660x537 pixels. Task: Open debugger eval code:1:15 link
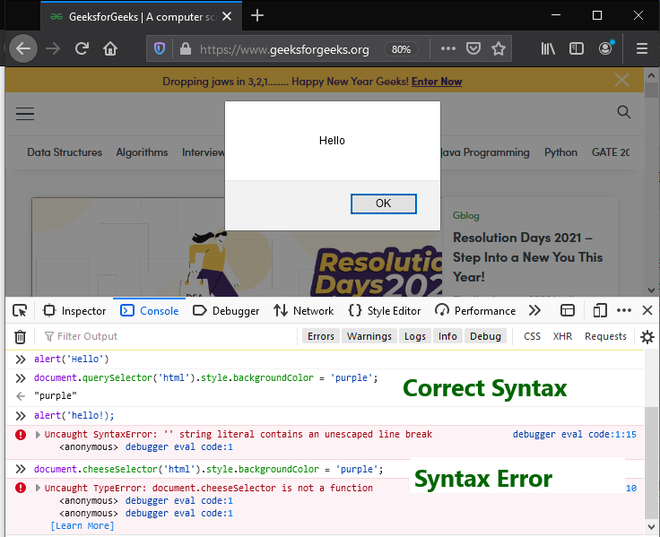tap(574, 434)
